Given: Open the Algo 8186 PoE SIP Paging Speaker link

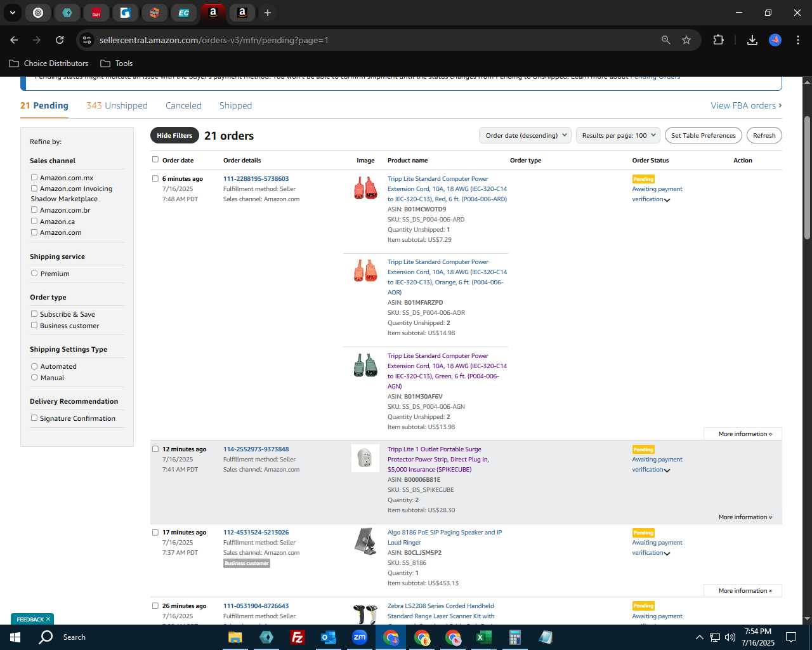Looking at the screenshot, I should [x=445, y=538].
